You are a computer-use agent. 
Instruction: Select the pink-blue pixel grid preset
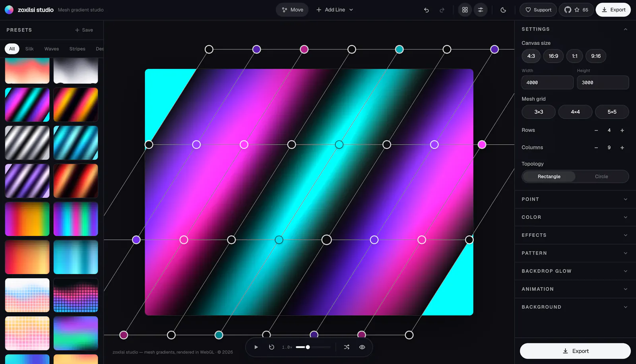pyautogui.click(x=76, y=295)
